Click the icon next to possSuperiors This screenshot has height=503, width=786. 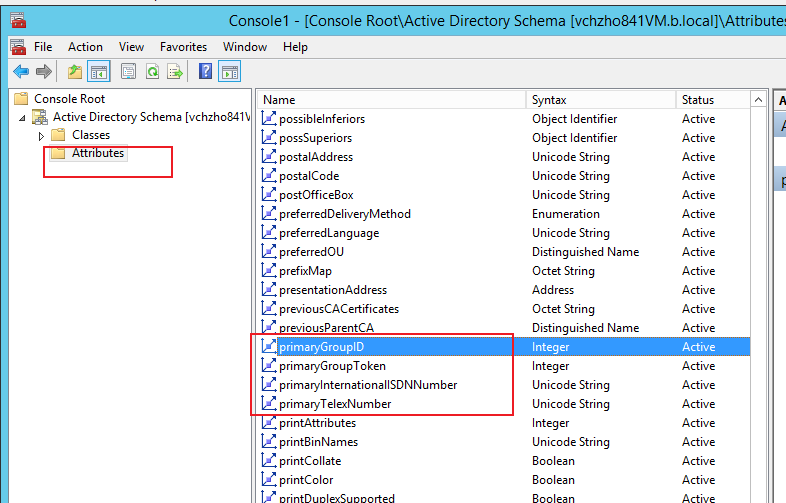click(269, 137)
